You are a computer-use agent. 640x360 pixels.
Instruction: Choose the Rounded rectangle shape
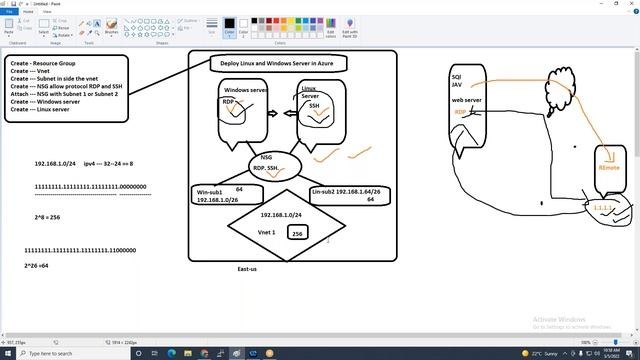153,21
